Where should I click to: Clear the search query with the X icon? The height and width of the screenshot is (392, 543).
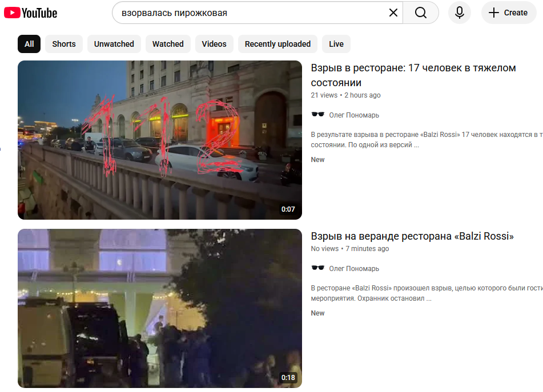click(393, 13)
